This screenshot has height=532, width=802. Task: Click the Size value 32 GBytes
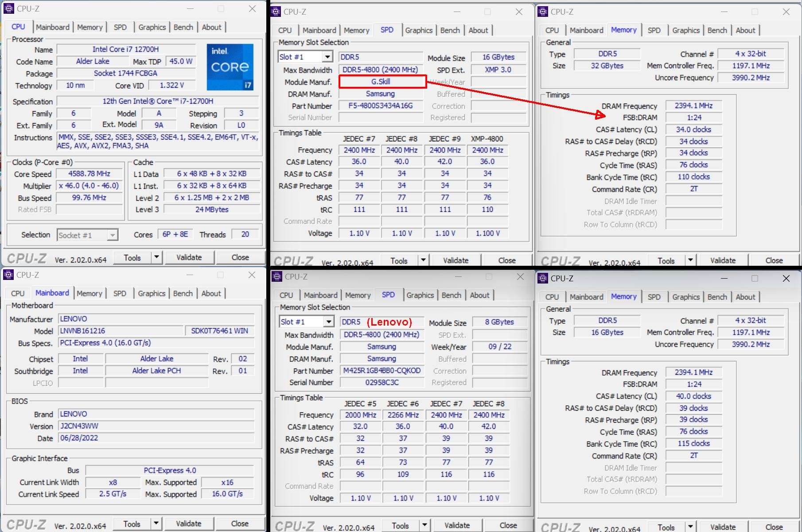(x=607, y=66)
